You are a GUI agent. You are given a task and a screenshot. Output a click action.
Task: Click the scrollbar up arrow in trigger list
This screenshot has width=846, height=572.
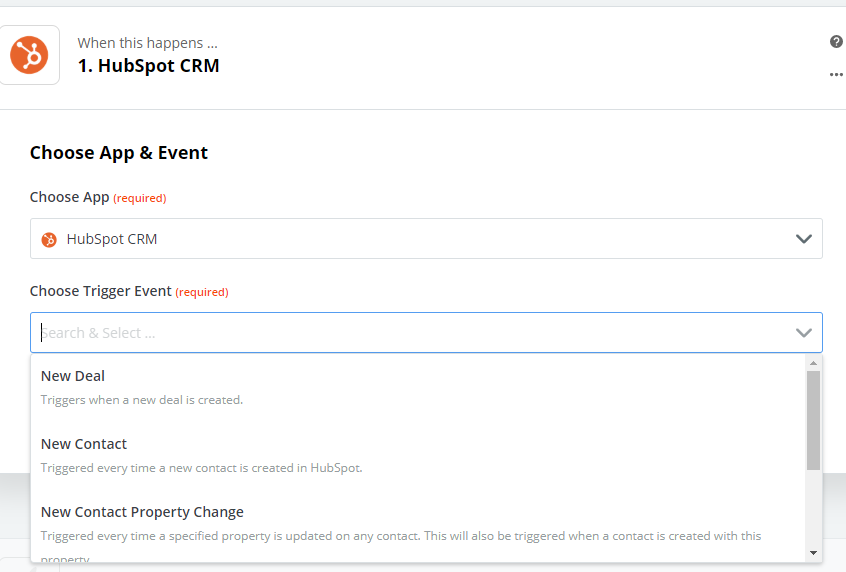click(x=813, y=363)
